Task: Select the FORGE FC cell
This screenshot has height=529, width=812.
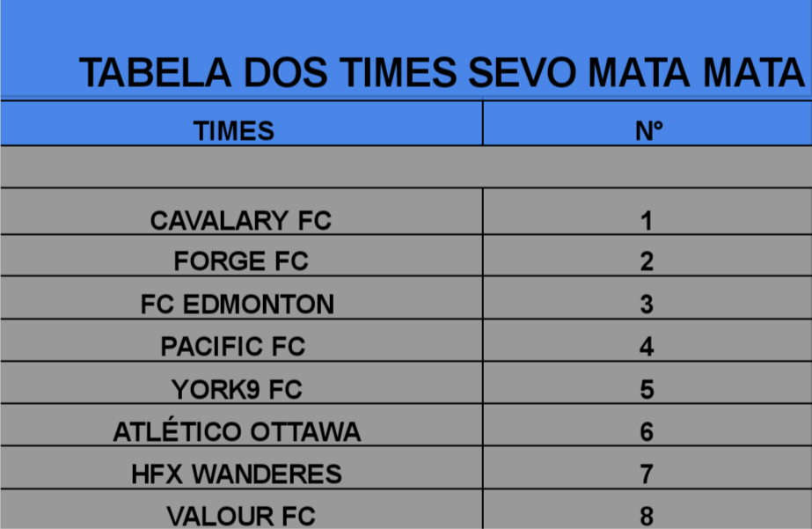Action: tap(240, 261)
